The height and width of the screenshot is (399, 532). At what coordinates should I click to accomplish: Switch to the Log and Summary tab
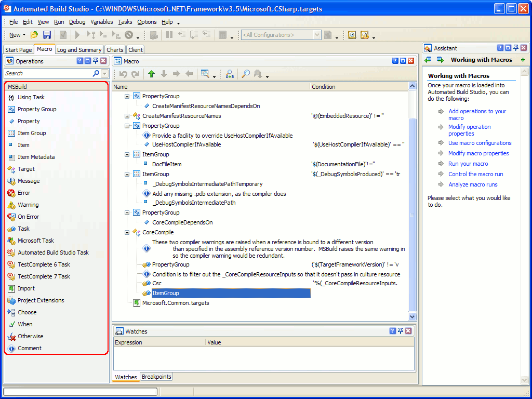(79, 49)
